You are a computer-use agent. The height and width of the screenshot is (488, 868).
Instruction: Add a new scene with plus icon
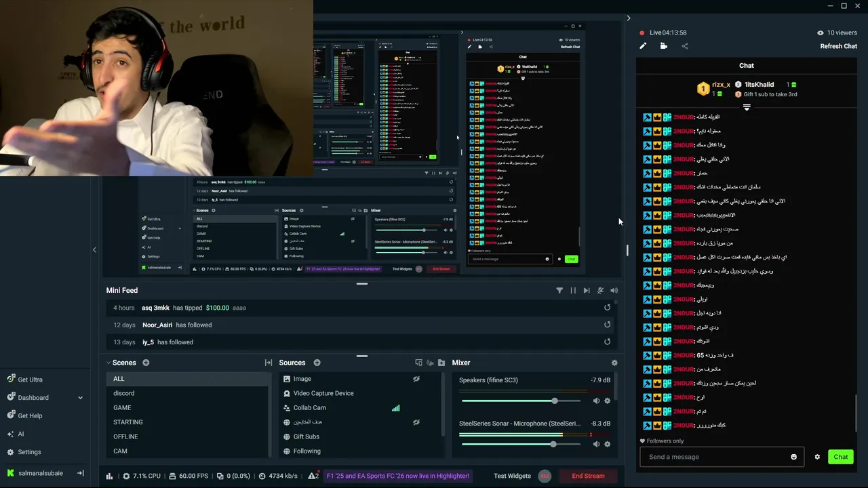(146, 363)
